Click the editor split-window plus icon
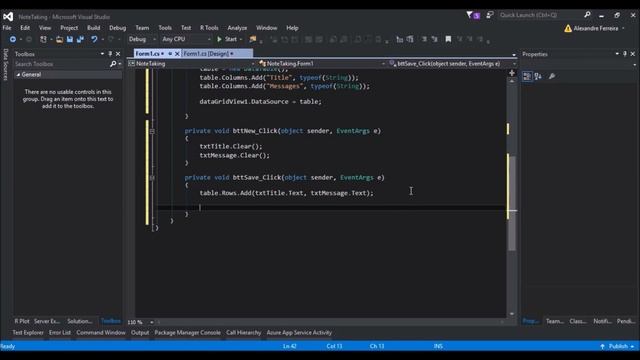 [x=512, y=73]
